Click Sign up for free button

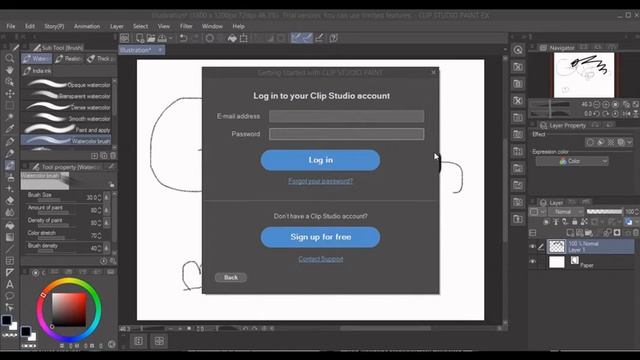point(320,237)
